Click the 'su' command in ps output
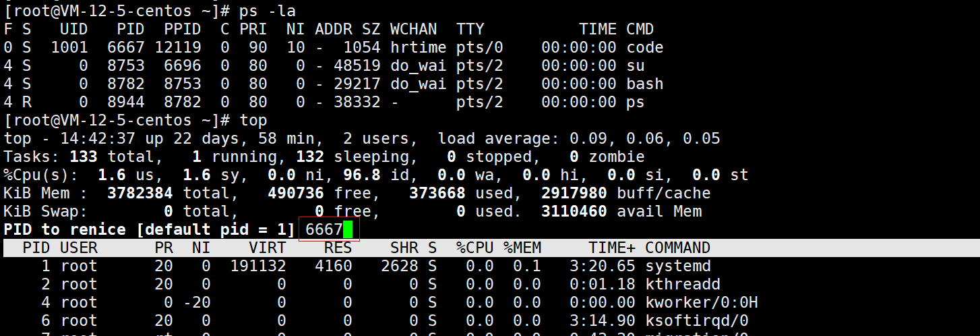The height and width of the screenshot is (336, 980). [x=636, y=66]
